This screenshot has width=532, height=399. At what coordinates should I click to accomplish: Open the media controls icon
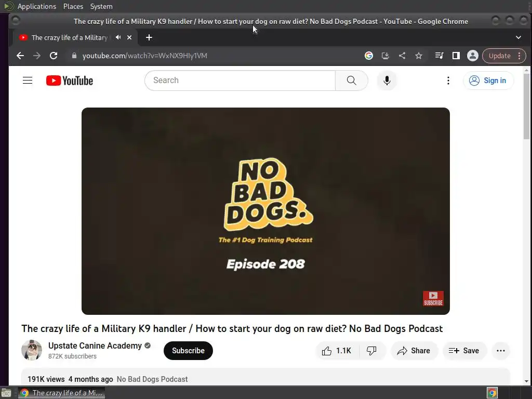[439, 56]
